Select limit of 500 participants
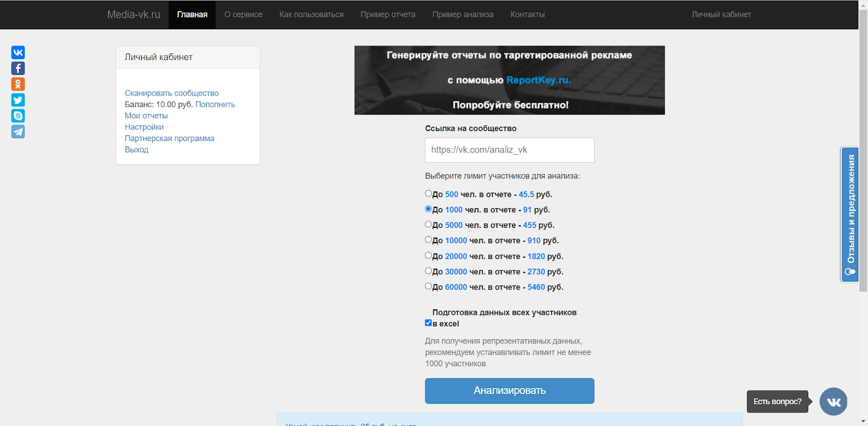The width and height of the screenshot is (868, 426). click(x=429, y=194)
